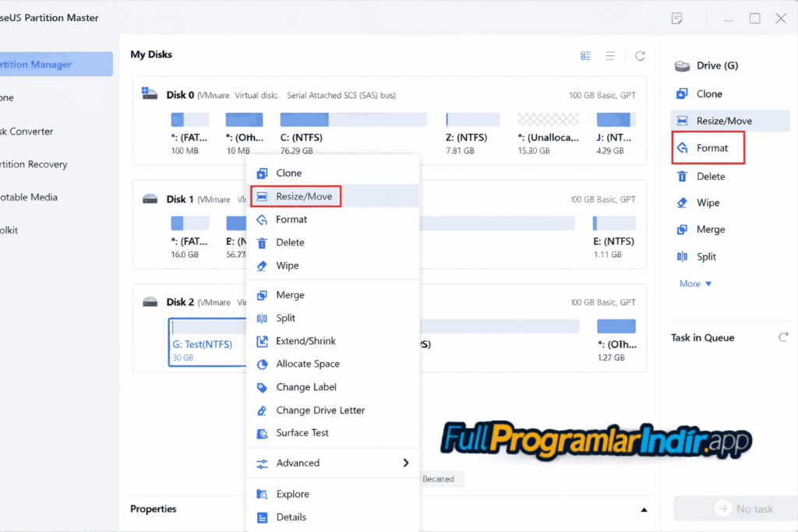Switch to the detailed disk view icon
798x532 pixels.
pos(586,55)
